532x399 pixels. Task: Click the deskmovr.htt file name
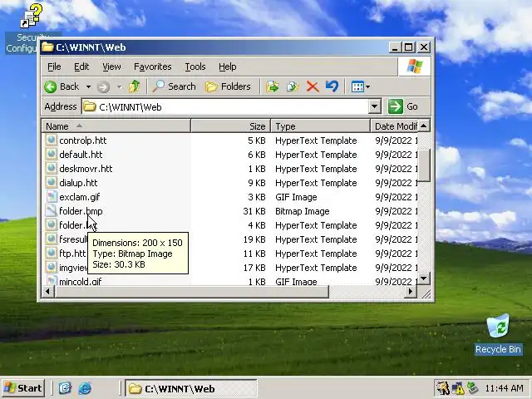86,169
